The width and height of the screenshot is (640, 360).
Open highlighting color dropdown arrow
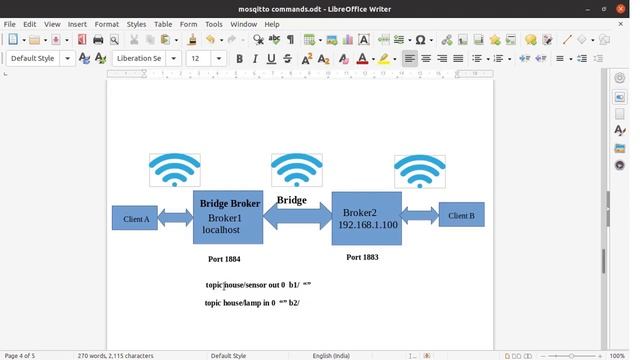point(395,59)
